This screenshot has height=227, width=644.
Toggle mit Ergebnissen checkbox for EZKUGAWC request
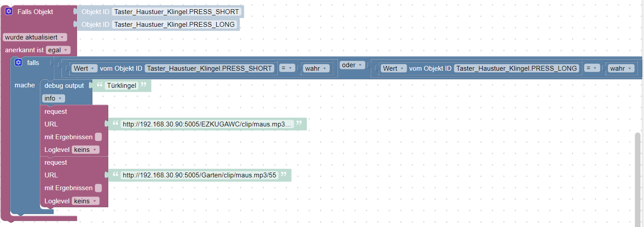98,137
